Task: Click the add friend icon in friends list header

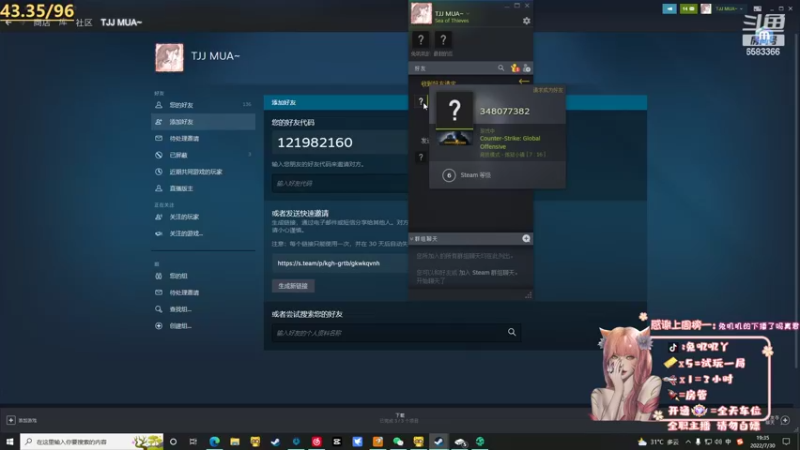Action: click(x=527, y=68)
